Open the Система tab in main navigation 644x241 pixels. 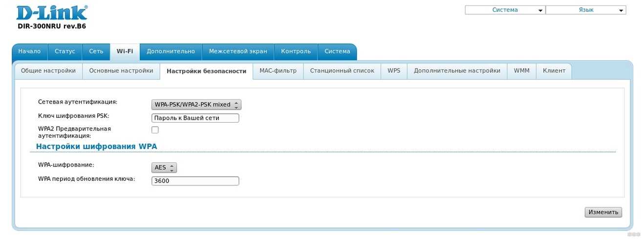tap(337, 51)
